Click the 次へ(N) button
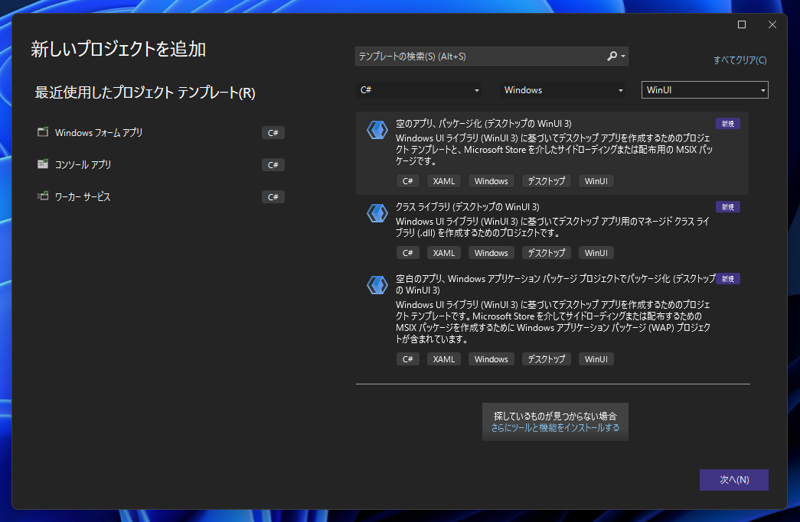The image size is (800, 522). tap(734, 480)
